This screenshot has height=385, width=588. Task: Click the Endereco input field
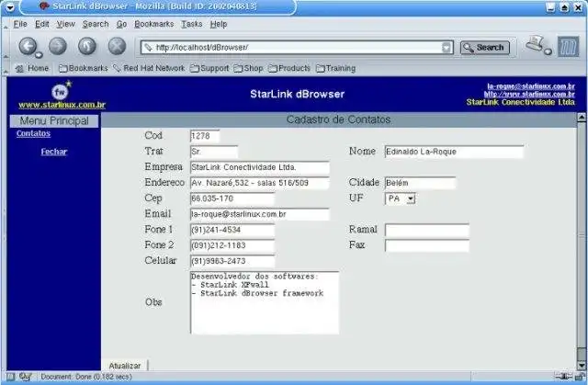(x=260, y=183)
